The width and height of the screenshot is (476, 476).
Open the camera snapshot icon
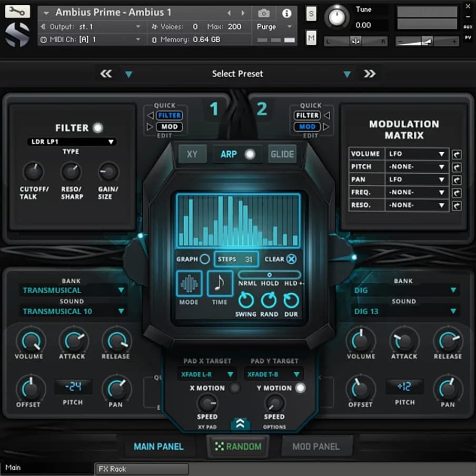point(264,13)
